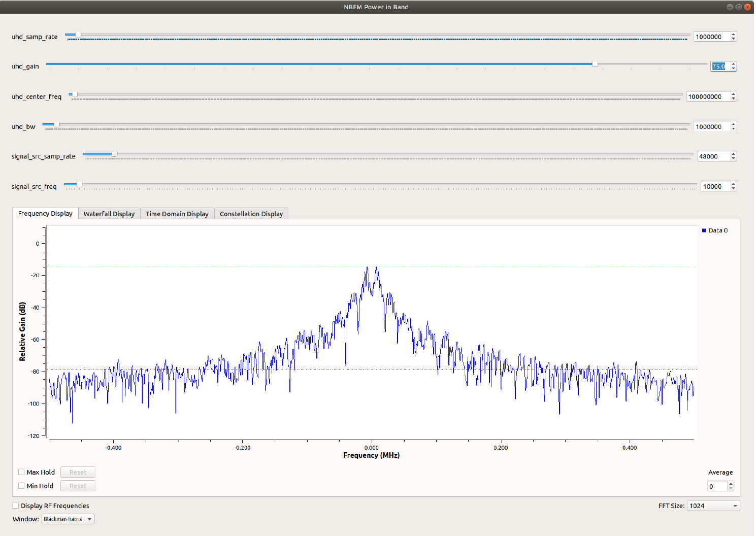756x536 pixels.
Task: Click the signal_src_freq slider handle
Action: [x=79, y=184]
